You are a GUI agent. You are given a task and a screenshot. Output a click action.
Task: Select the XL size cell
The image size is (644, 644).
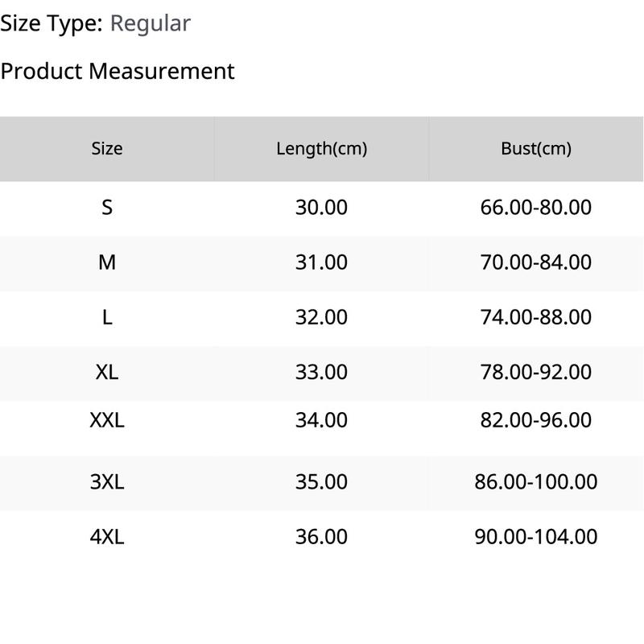(x=107, y=373)
